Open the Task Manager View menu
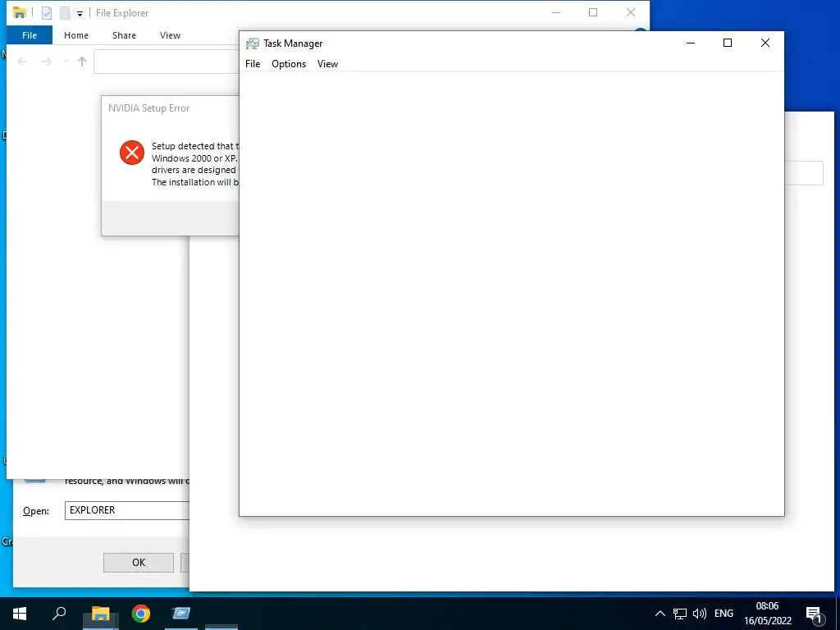Image resolution: width=840 pixels, height=630 pixels. coord(327,64)
